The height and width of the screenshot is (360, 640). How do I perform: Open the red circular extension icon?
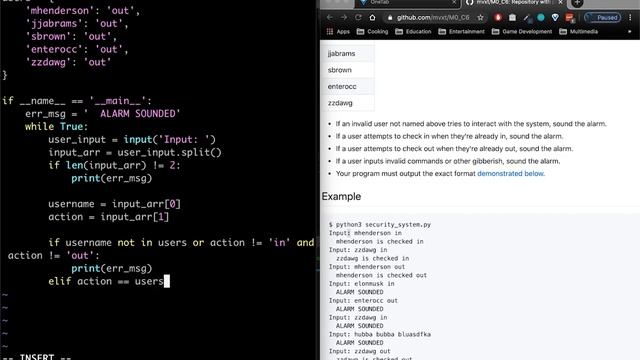click(x=498, y=18)
